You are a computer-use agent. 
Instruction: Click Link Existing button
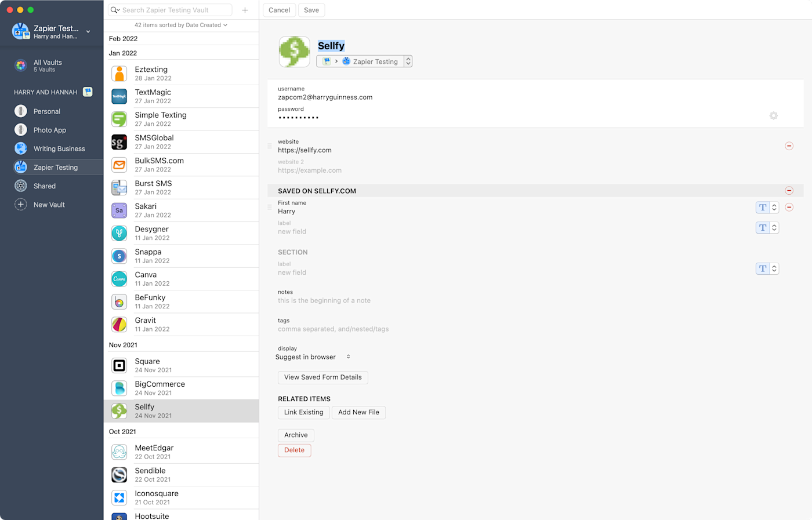click(304, 412)
